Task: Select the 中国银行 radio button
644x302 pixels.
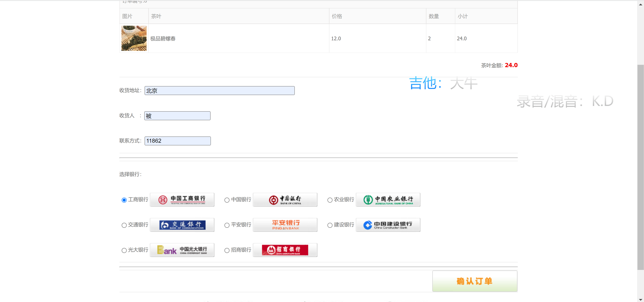Action: click(x=227, y=200)
